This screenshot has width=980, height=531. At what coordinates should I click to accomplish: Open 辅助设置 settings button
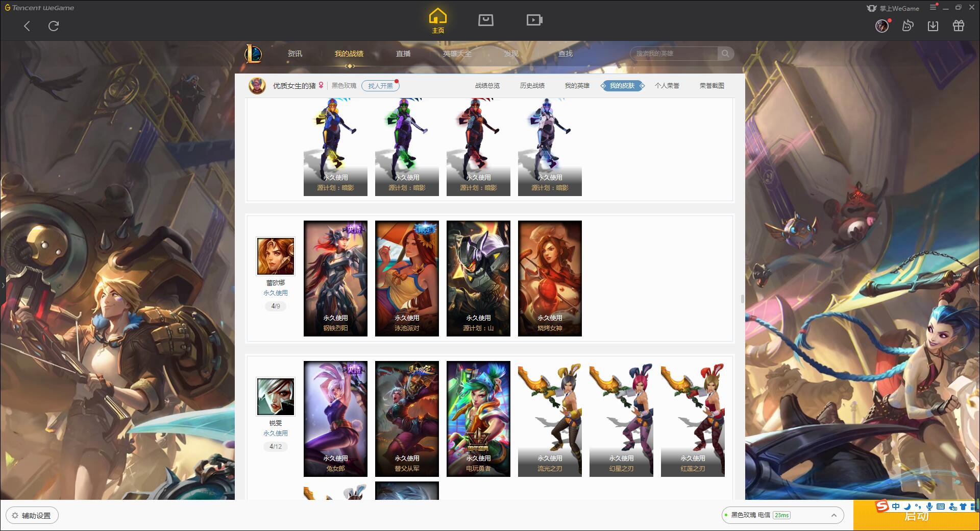[32, 516]
